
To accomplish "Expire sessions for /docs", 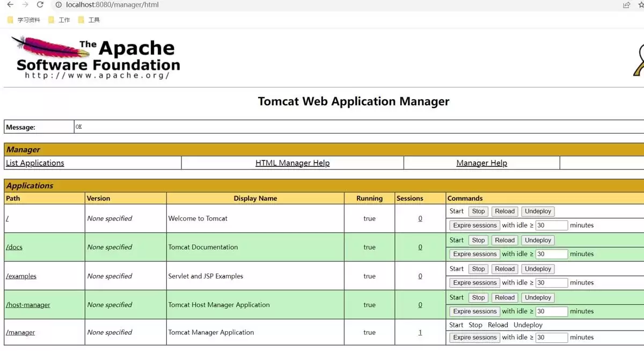I will tap(474, 254).
